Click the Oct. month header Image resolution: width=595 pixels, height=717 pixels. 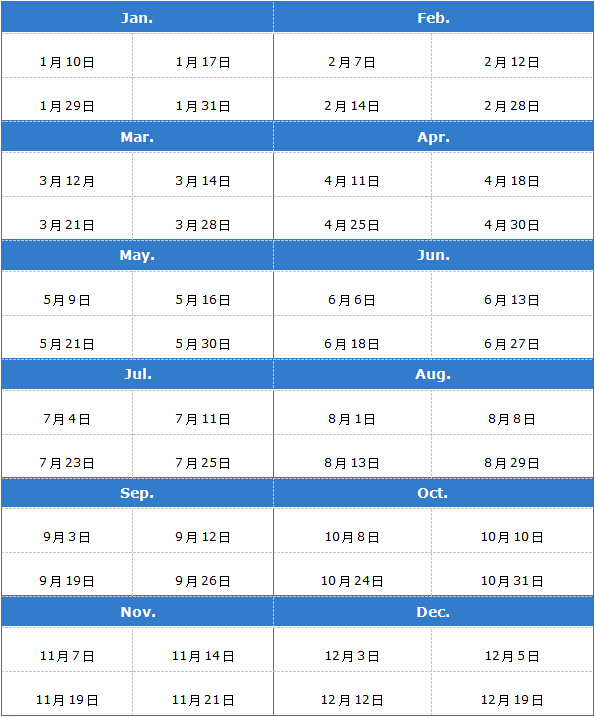tap(434, 493)
